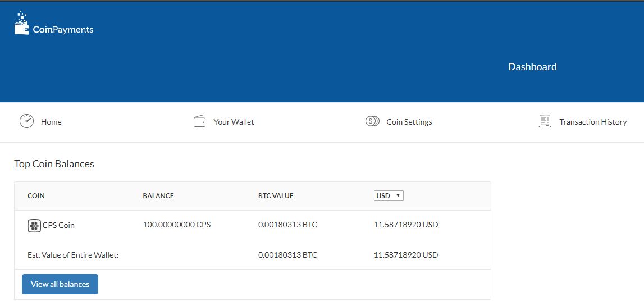Viewport: 644px width, 306px height.
Task: Click the wallet total 11.58718920 USD value
Action: [x=406, y=255]
